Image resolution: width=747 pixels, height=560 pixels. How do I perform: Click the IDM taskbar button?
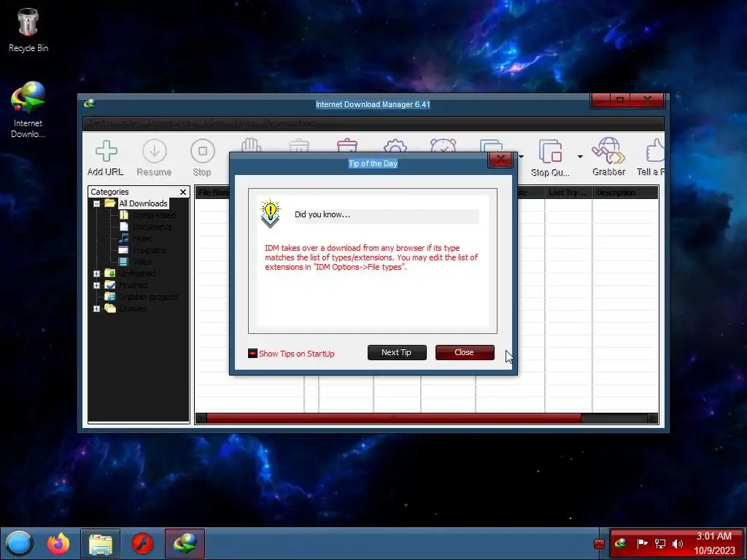tap(185, 543)
